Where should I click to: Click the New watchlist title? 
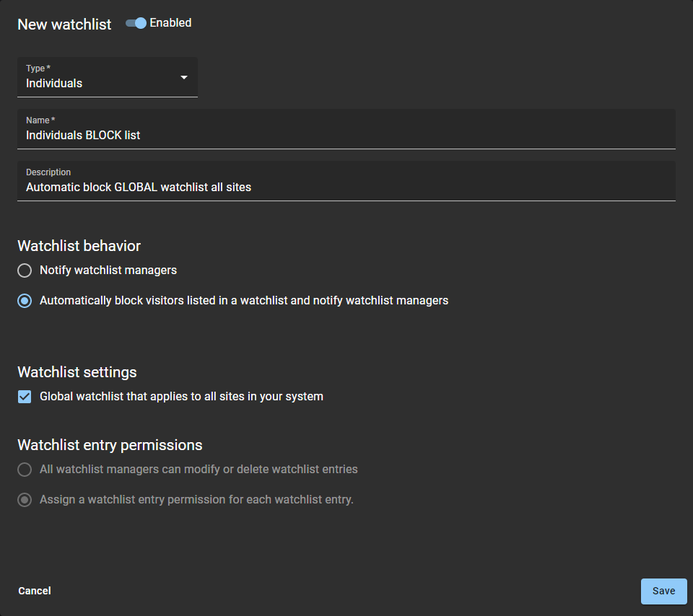click(64, 25)
